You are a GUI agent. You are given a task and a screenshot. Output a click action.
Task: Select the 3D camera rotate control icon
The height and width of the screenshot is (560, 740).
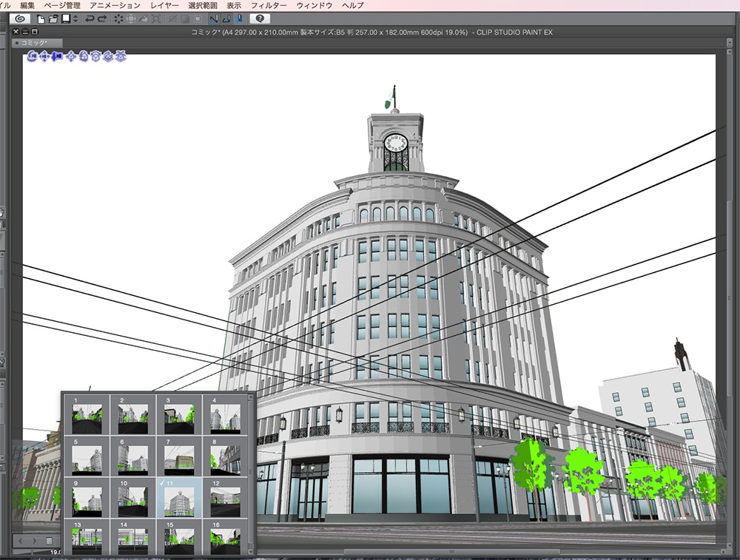[32, 57]
